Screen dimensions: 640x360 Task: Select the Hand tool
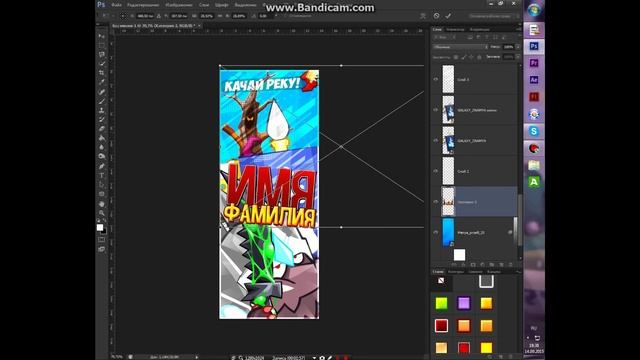[x=102, y=204]
